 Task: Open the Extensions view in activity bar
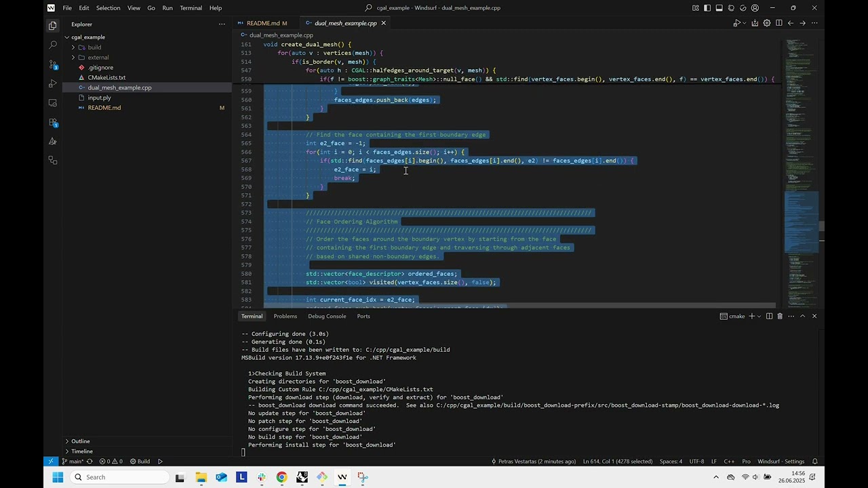point(53,122)
